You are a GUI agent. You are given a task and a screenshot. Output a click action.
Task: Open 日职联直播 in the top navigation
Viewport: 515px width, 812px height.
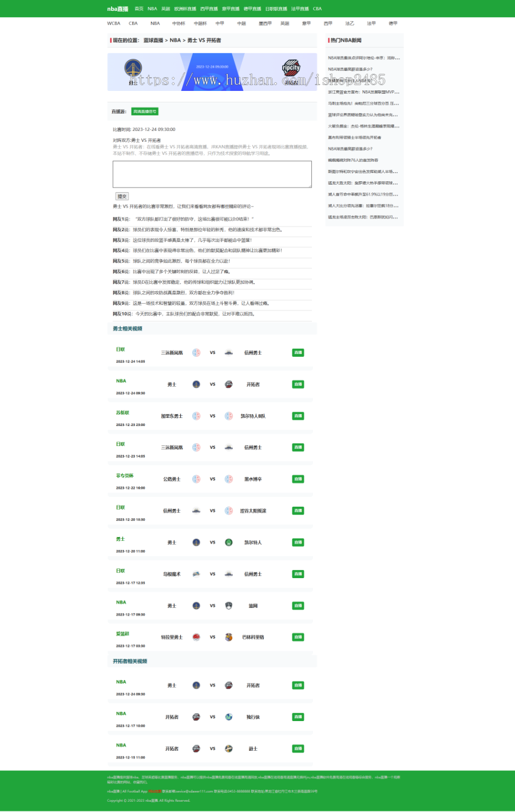[x=276, y=9]
